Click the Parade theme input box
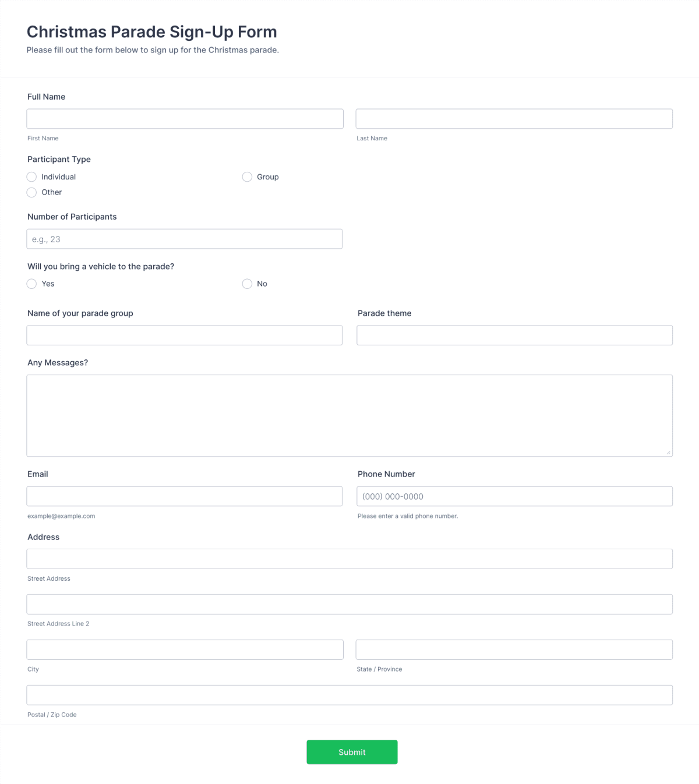The image size is (699, 784). coord(514,335)
